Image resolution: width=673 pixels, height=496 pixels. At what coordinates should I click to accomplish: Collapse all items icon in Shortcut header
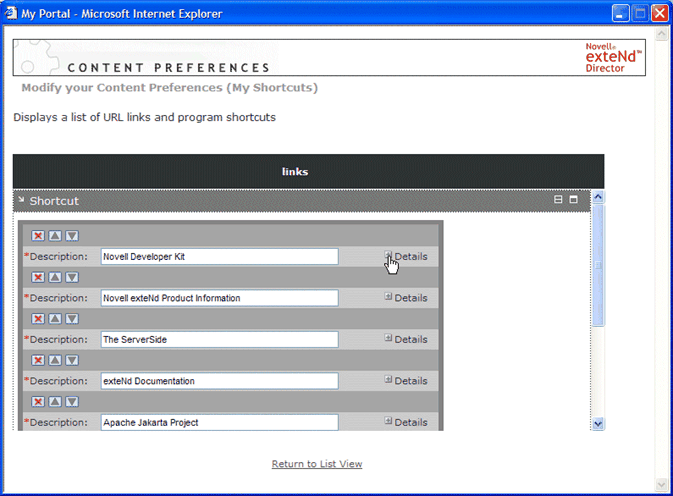558,200
